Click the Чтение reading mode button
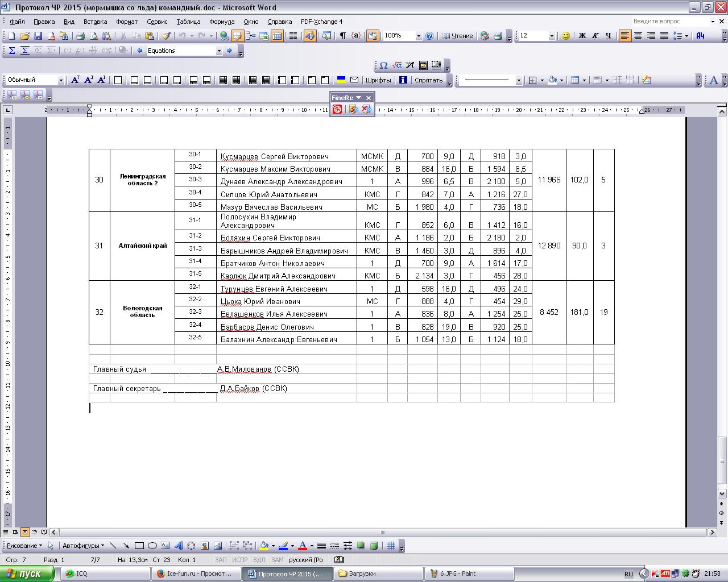Image resolution: width=728 pixels, height=582 pixels. 458,36
